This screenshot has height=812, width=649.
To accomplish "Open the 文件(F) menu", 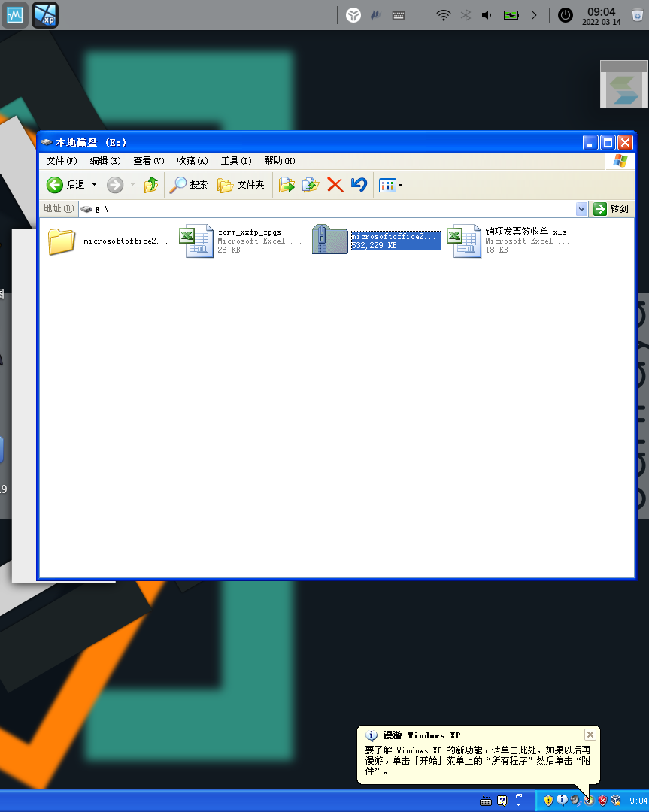I will click(62, 161).
